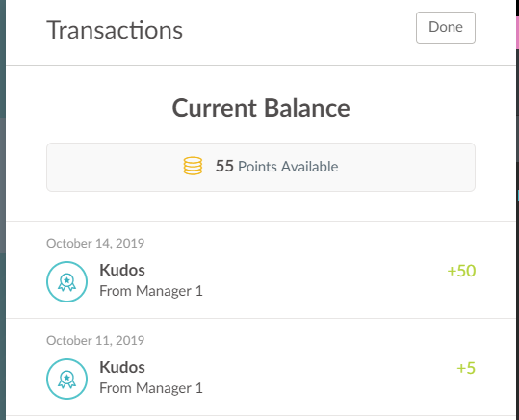Click the Done button
Screen dimensions: 519x420
pos(446,28)
